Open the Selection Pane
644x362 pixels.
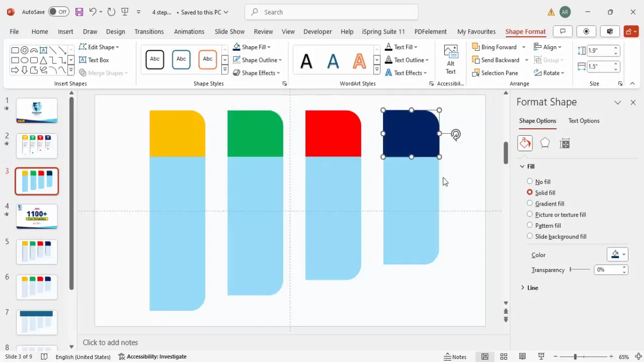(495, 73)
